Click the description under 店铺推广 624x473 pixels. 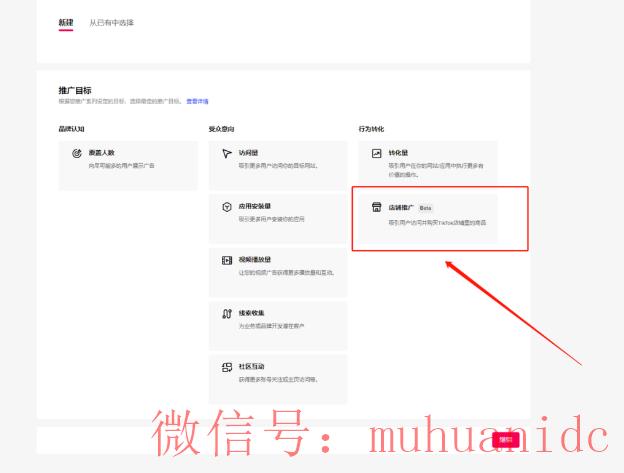[x=437, y=222]
